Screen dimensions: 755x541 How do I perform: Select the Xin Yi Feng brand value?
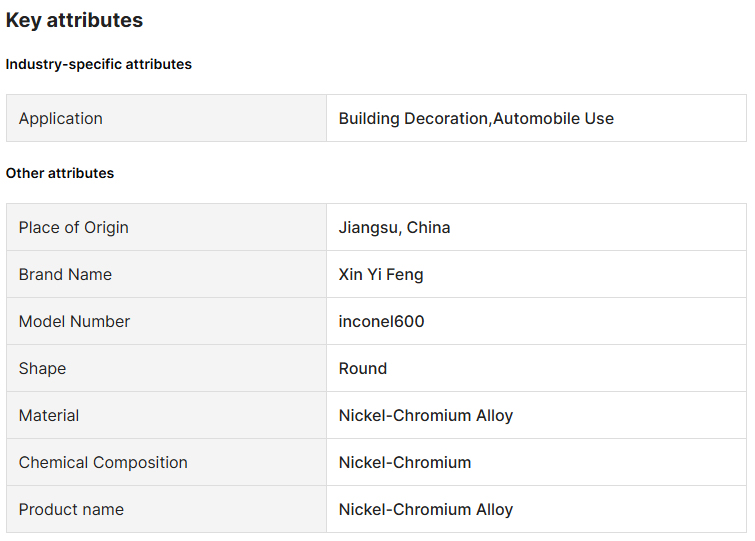381,274
